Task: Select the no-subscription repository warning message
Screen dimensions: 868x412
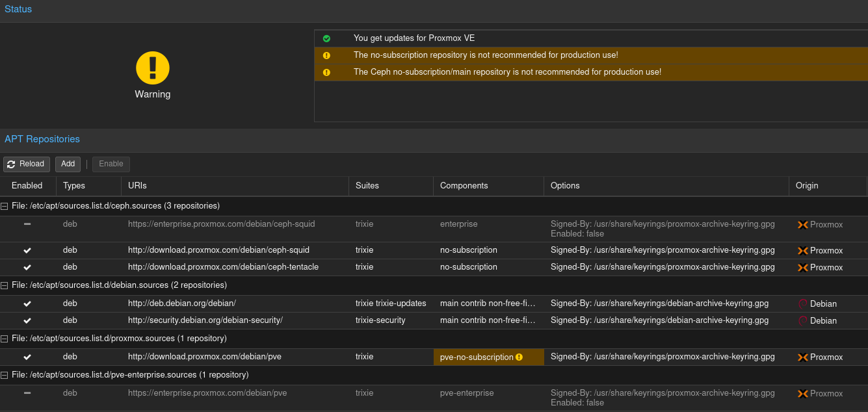Action: click(486, 55)
